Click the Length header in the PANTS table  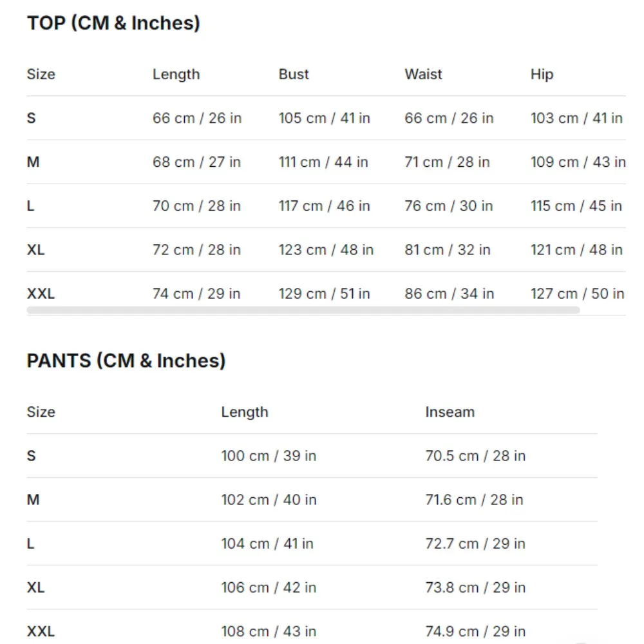click(x=245, y=412)
